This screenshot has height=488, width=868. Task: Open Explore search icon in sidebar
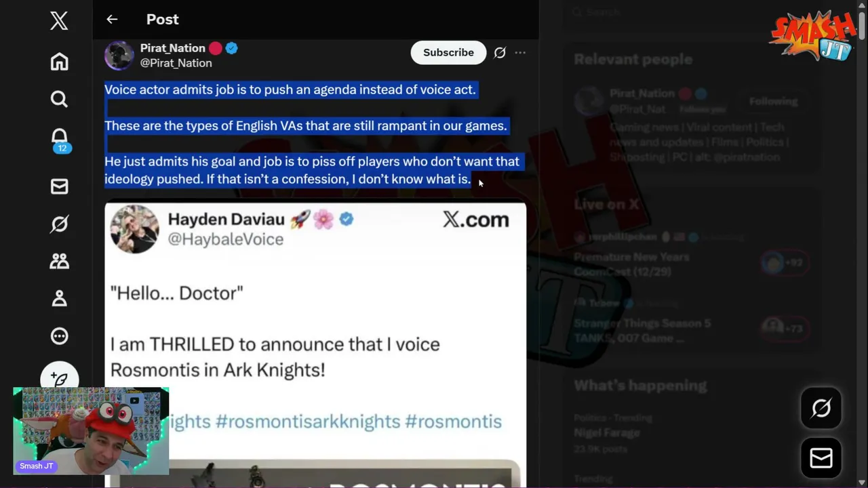point(59,99)
